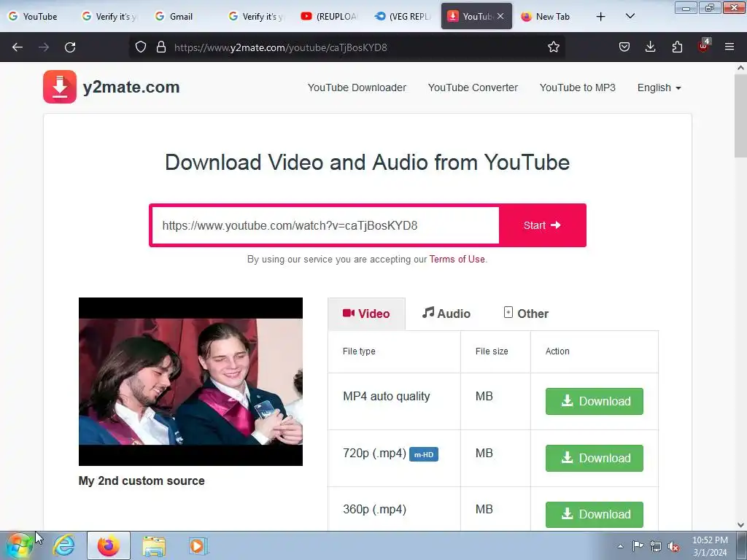Click the page vertical scrollbar thumb
The height and width of the screenshot is (560, 747).
(x=740, y=115)
